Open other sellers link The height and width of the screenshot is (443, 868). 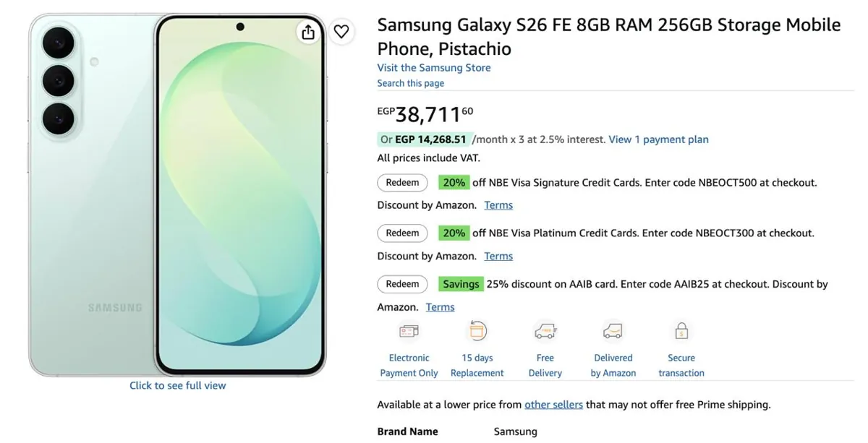553,405
